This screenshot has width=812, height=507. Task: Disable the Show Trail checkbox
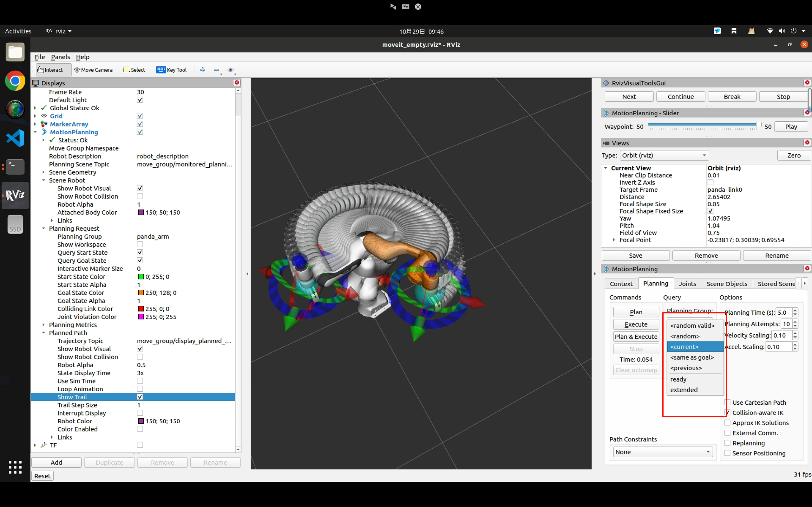coord(140,397)
